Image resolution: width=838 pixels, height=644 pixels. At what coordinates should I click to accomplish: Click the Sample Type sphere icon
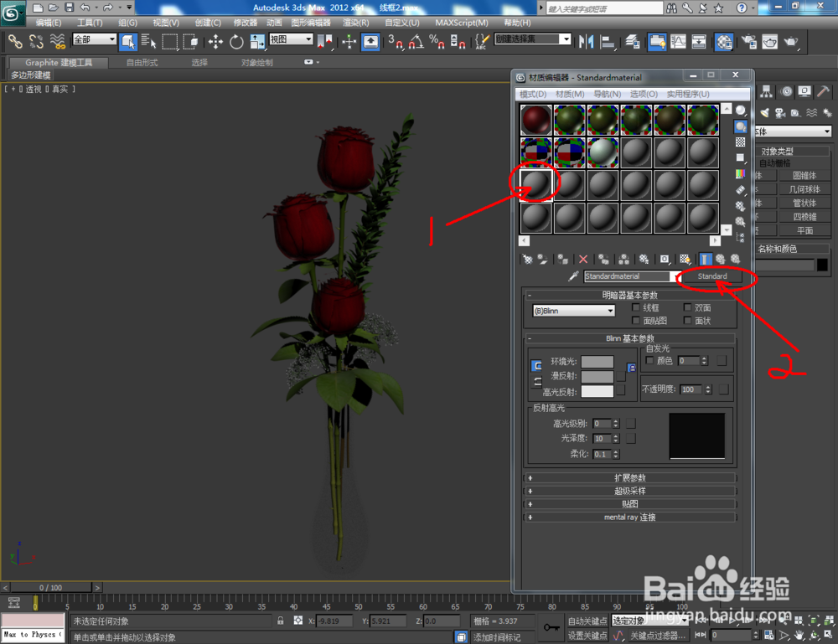click(x=740, y=111)
